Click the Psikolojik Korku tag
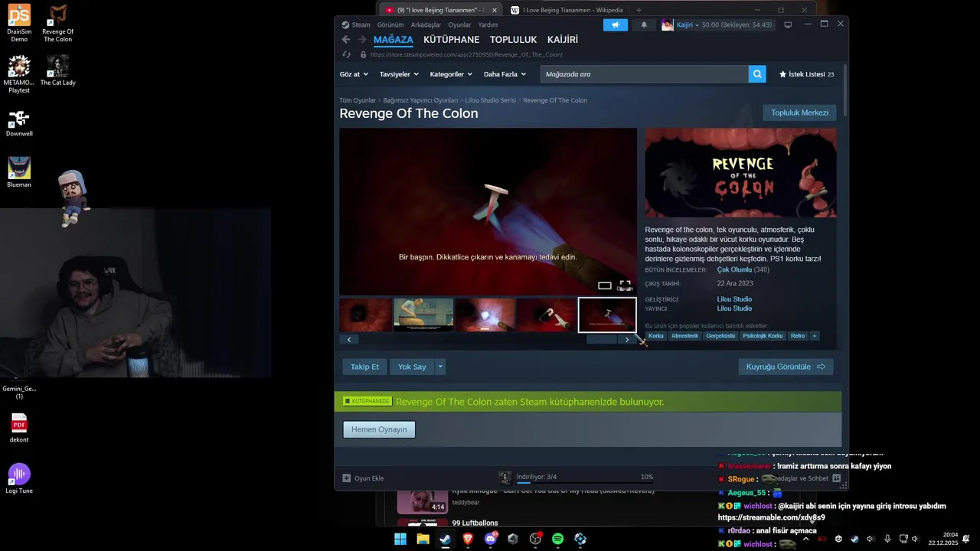 [x=763, y=336]
